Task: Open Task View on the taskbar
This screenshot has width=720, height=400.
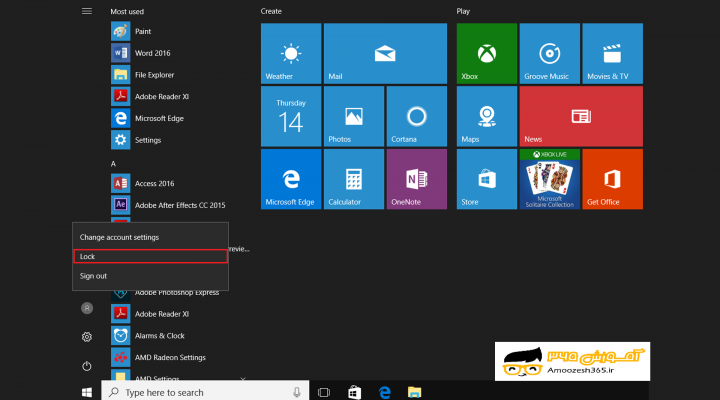Action: [324, 392]
